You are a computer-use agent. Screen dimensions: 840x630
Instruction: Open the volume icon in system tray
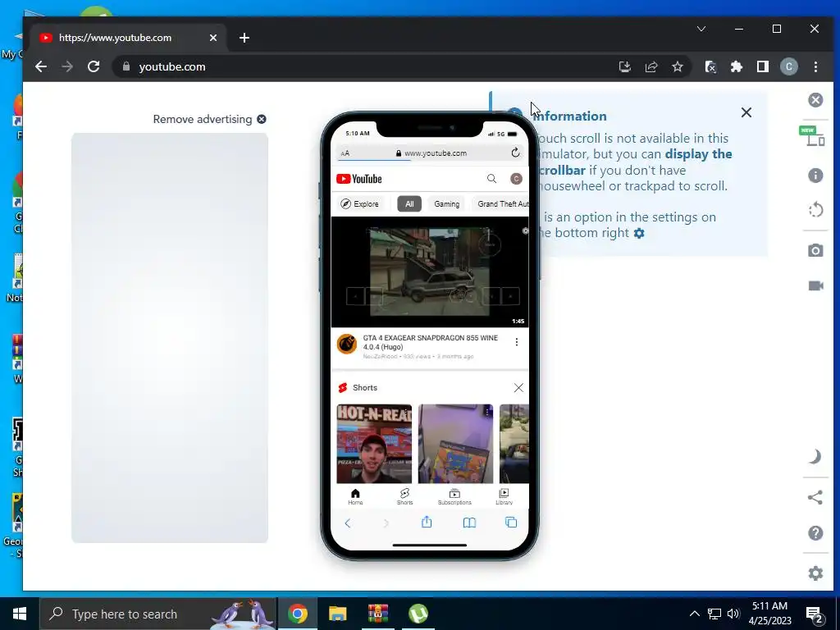coord(733,614)
